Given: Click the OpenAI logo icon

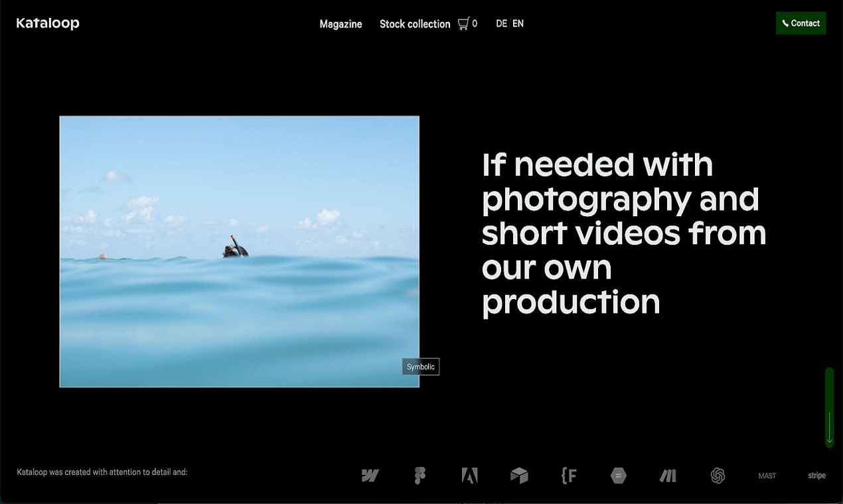Looking at the screenshot, I should click(718, 475).
